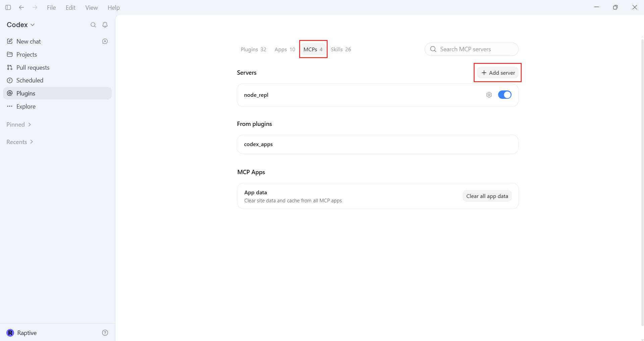Click the App data label

point(256,192)
